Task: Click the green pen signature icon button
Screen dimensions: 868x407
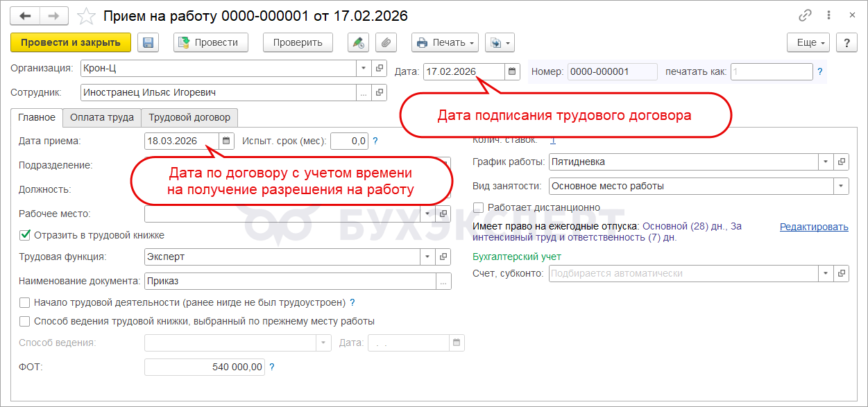Action: click(358, 42)
